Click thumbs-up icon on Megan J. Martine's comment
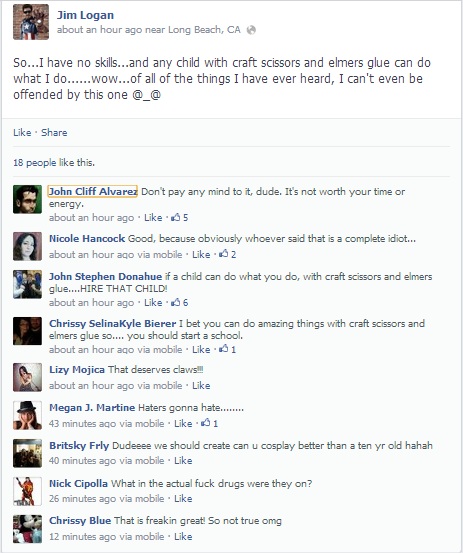The height and width of the screenshot is (553, 463). (x=206, y=423)
